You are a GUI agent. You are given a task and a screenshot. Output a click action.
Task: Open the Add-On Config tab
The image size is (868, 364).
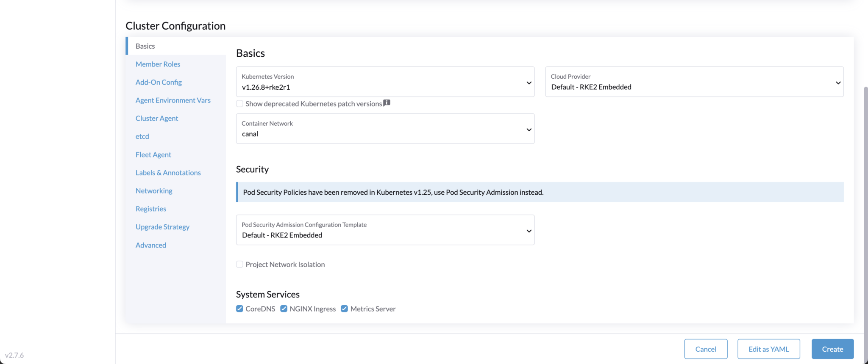pyautogui.click(x=159, y=82)
